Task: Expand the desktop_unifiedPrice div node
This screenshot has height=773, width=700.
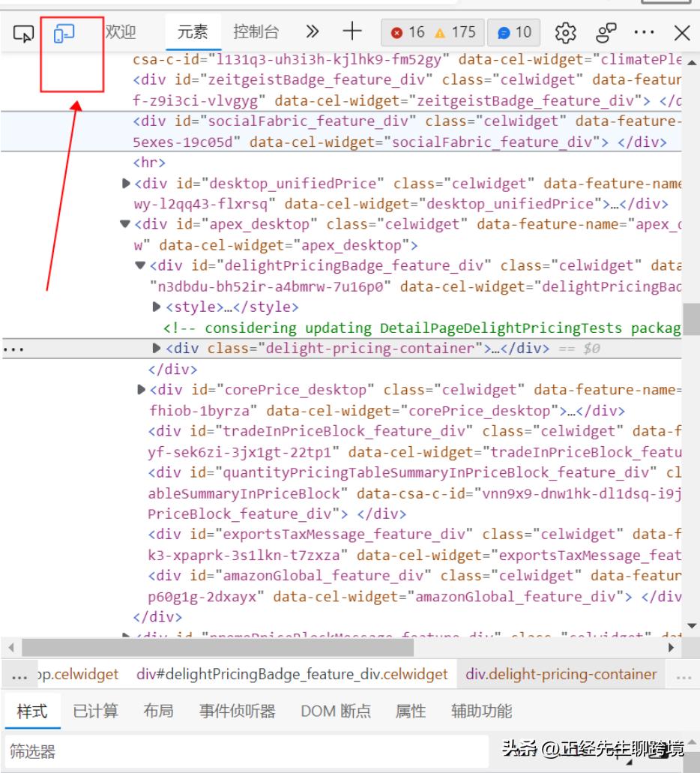Action: tap(126, 184)
